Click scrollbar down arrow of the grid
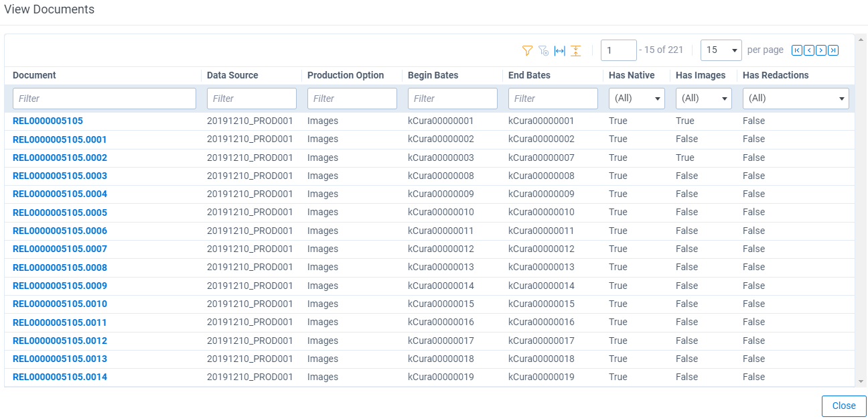Screen dimensions: 868x419 pos(861,381)
